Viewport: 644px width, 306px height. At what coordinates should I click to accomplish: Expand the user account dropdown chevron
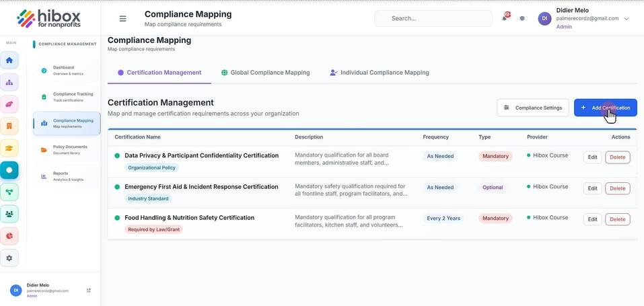coord(627,18)
